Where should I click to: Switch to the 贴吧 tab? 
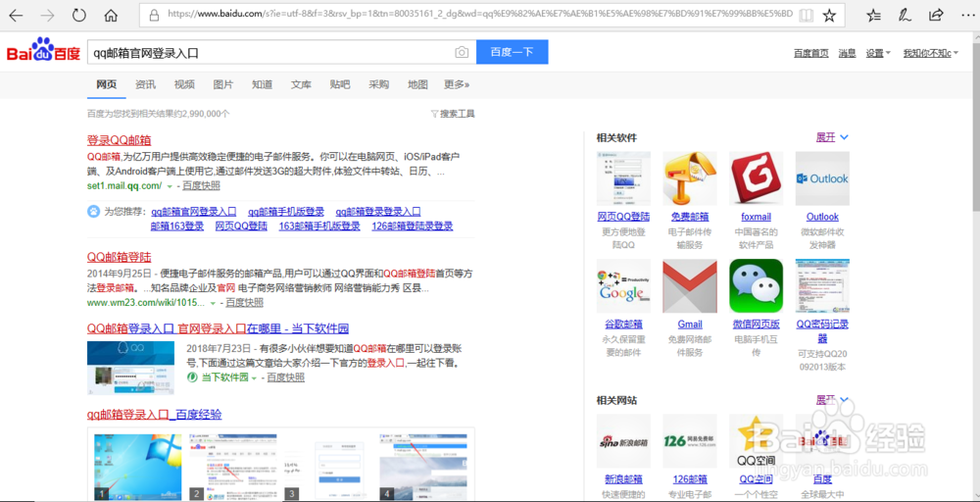click(x=340, y=84)
